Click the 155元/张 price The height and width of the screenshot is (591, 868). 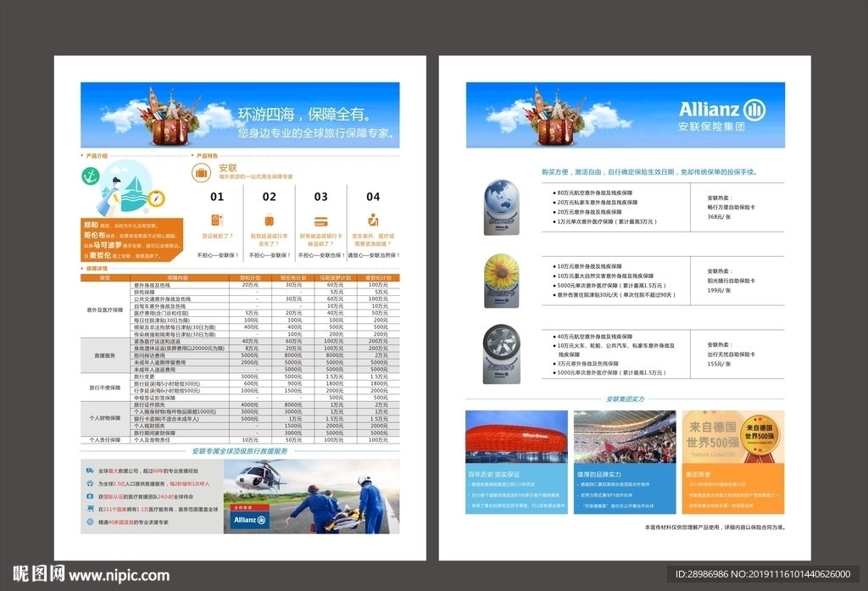click(x=719, y=364)
